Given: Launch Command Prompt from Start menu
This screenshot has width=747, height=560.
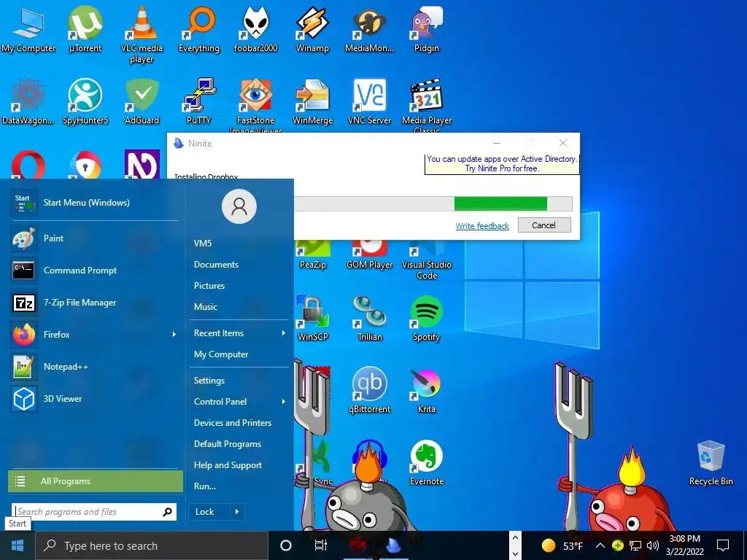Looking at the screenshot, I should [x=94, y=271].
